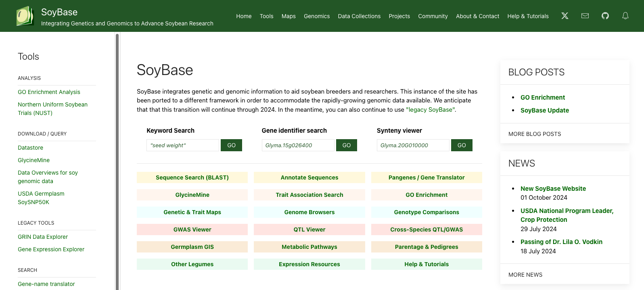644x290 pixels.
Task: Open Annotate Sequences
Action: click(309, 177)
